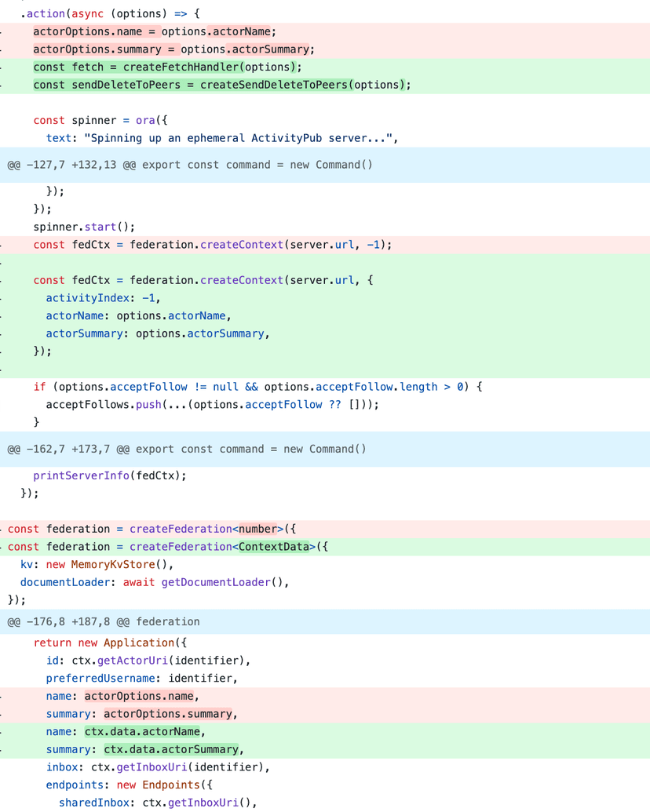Click the printServerInfo(fedCtx) line
Viewport: 650px width, 812px height.
pyautogui.click(x=110, y=475)
